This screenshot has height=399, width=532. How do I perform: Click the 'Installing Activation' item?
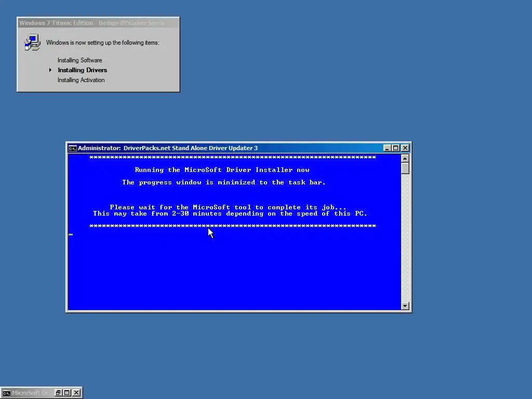pyautogui.click(x=81, y=80)
